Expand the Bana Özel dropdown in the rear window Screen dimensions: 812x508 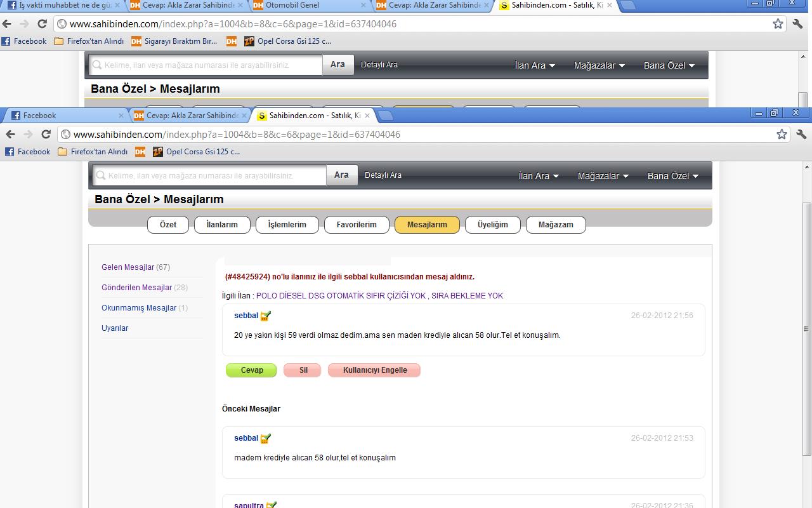tap(669, 65)
